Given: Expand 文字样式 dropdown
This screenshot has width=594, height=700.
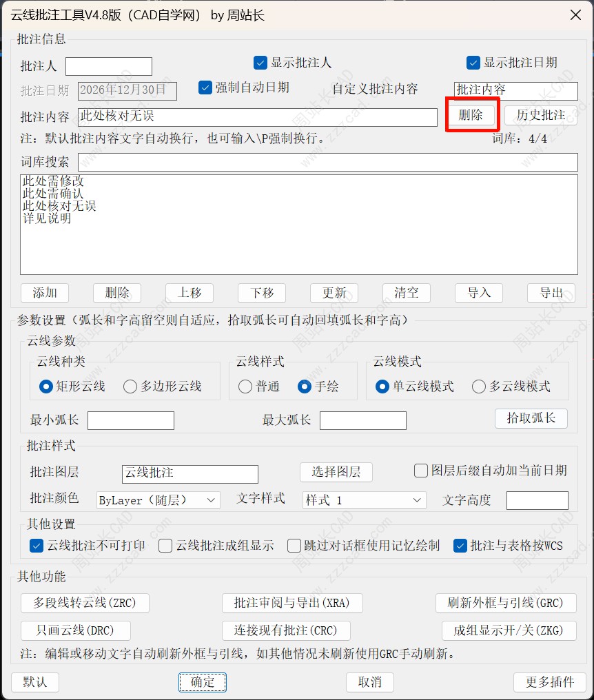Looking at the screenshot, I should pyautogui.click(x=365, y=500).
